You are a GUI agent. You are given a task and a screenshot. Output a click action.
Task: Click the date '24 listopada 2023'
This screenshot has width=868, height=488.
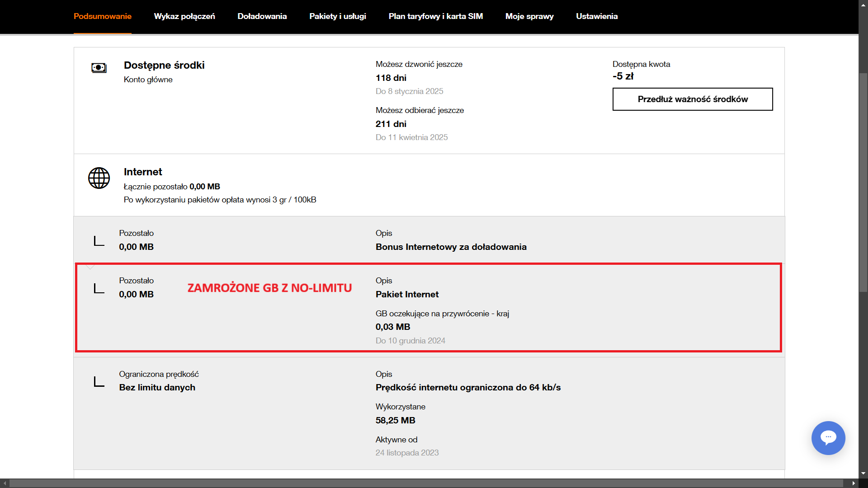click(407, 453)
